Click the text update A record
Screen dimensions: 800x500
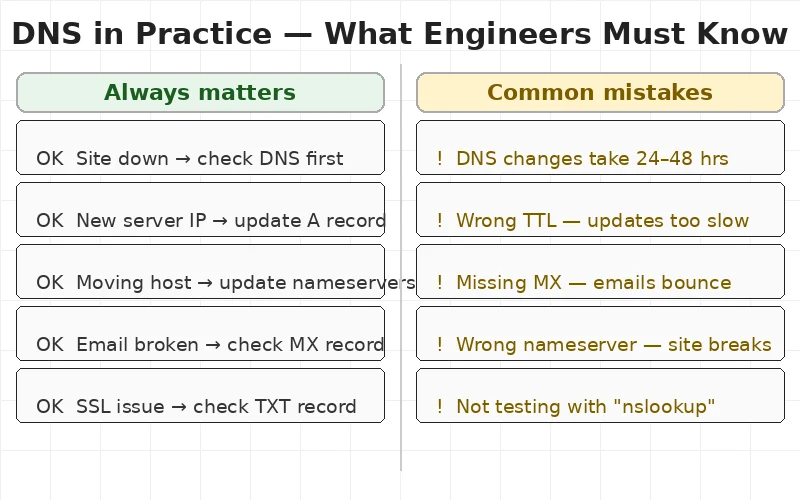(x=310, y=221)
